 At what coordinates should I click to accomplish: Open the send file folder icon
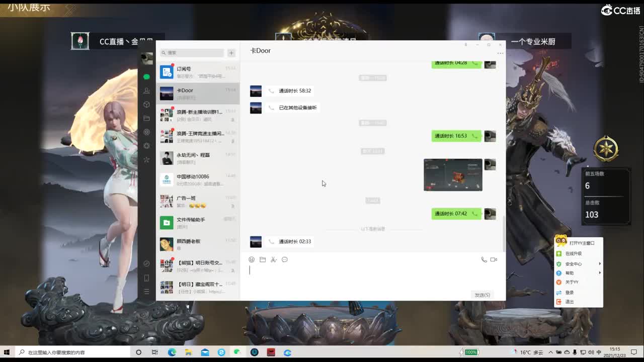(263, 259)
